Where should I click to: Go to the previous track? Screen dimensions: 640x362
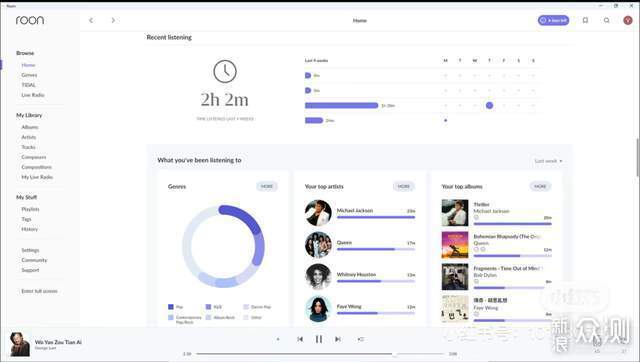click(300, 339)
